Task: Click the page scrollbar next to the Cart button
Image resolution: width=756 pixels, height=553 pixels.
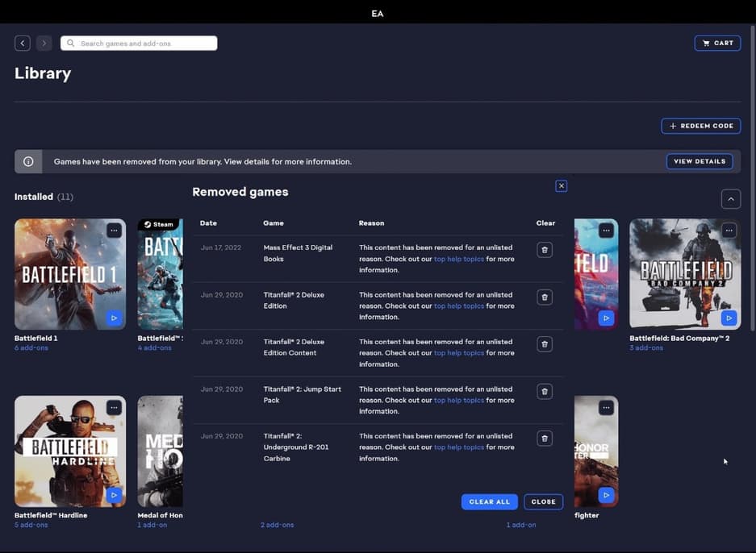Action: coord(753,178)
